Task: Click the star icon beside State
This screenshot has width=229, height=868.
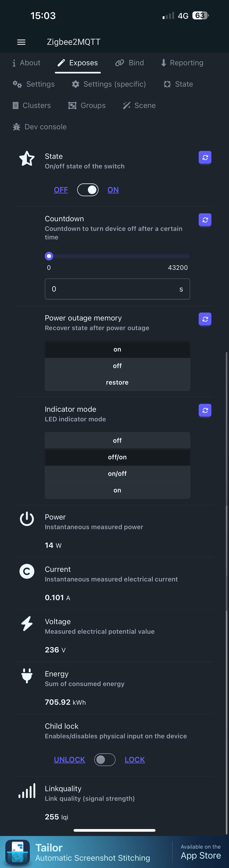Action: pos(27,158)
